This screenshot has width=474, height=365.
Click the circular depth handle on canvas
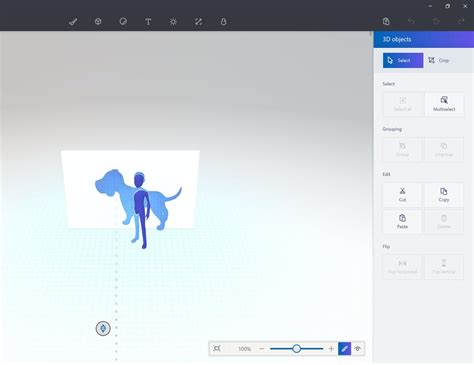[x=103, y=328]
